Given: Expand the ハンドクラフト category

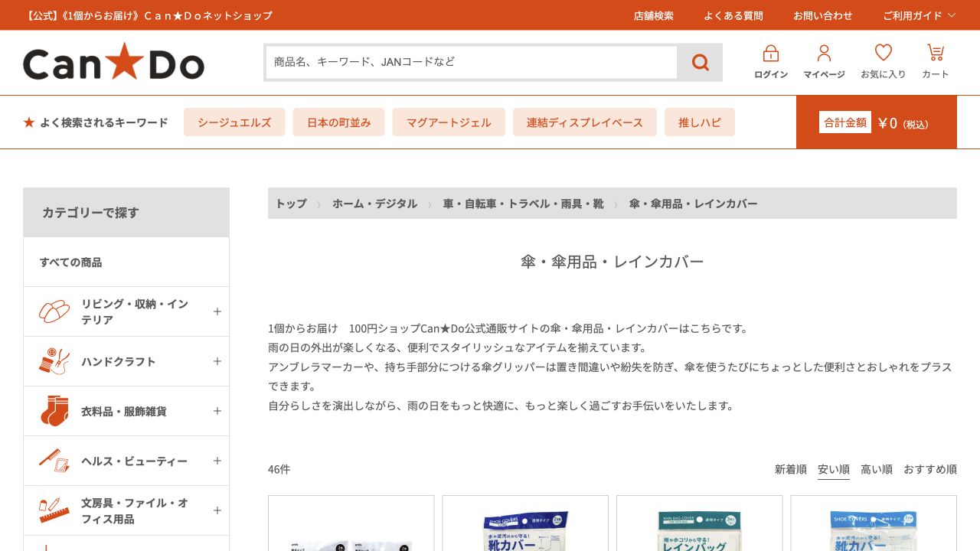Looking at the screenshot, I should 217,361.
